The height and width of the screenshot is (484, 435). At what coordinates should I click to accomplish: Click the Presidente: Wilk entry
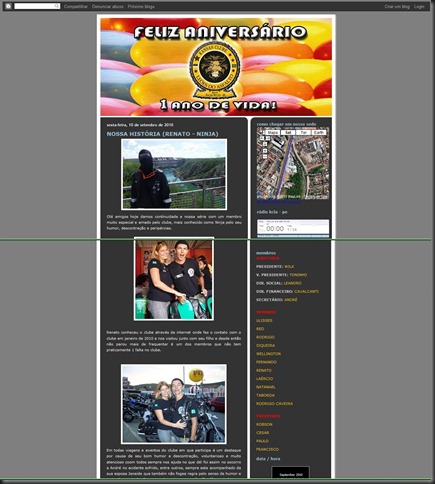pyautogui.click(x=275, y=267)
